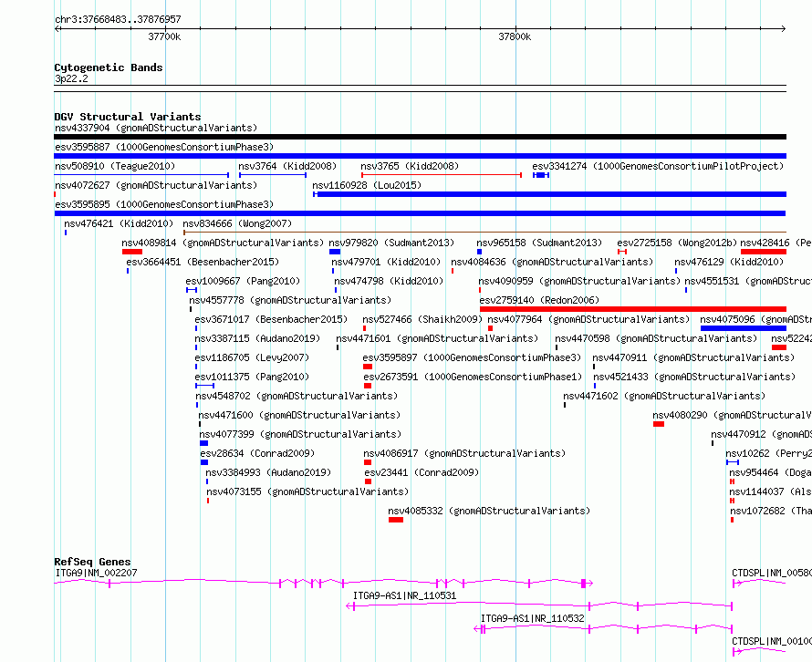Click the nsv1144037 red marker

[733, 501]
